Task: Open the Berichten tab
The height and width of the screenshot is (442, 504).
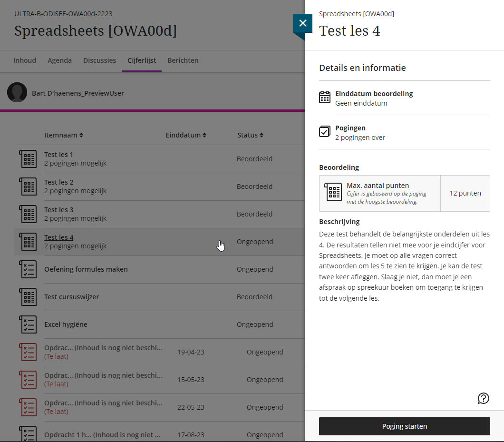Action: [183, 60]
